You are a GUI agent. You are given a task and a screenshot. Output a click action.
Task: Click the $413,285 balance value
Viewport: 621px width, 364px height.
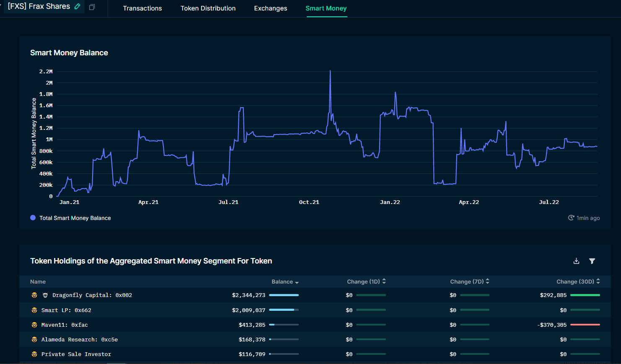[252, 325]
